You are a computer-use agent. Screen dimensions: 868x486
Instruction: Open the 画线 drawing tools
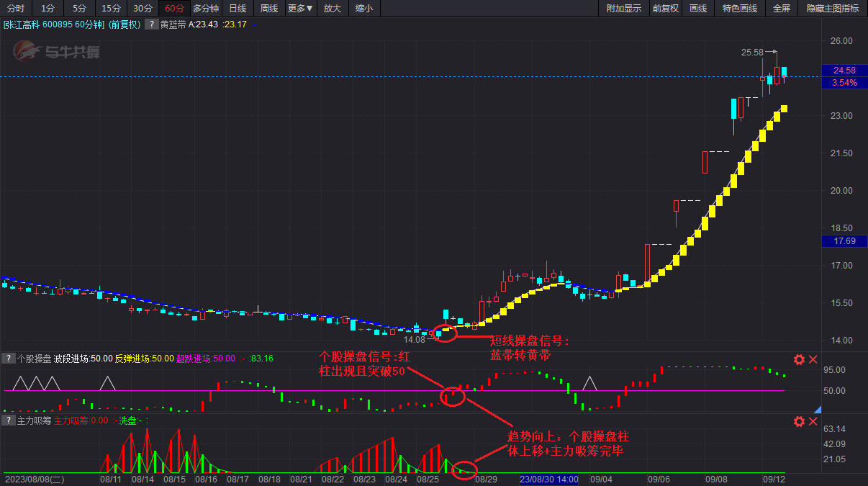tap(698, 9)
